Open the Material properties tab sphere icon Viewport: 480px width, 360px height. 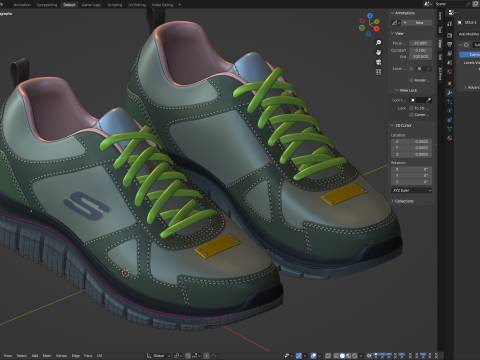click(449, 138)
